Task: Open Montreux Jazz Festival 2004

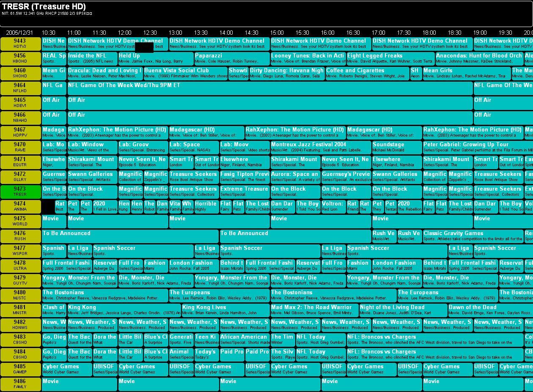Action: pos(321,147)
